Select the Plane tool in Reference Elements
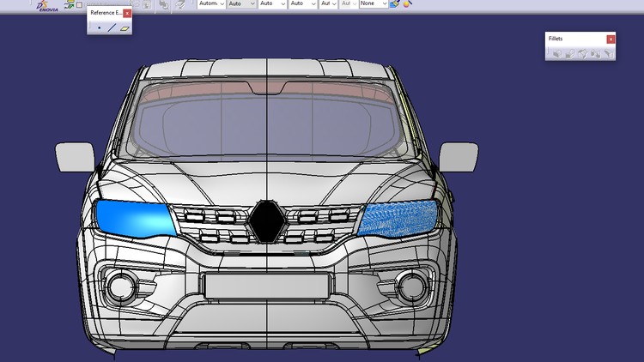The image size is (644, 362). coord(125,28)
